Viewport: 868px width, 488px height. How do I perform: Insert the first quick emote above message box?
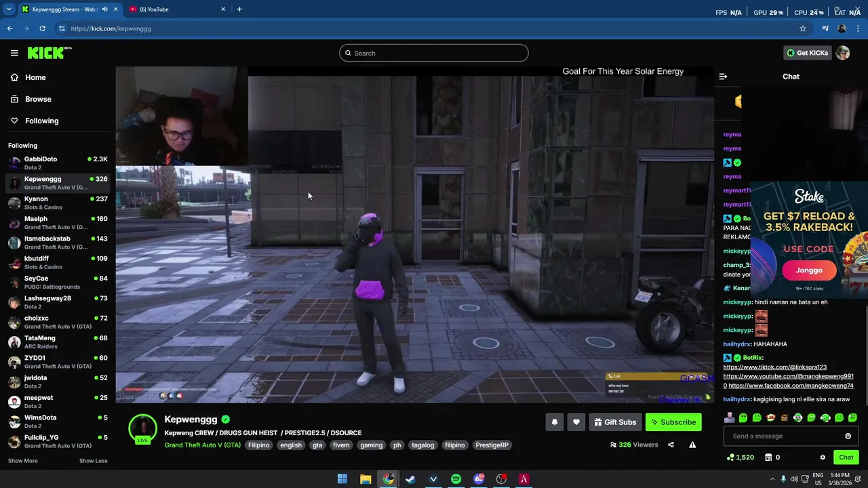click(x=729, y=418)
